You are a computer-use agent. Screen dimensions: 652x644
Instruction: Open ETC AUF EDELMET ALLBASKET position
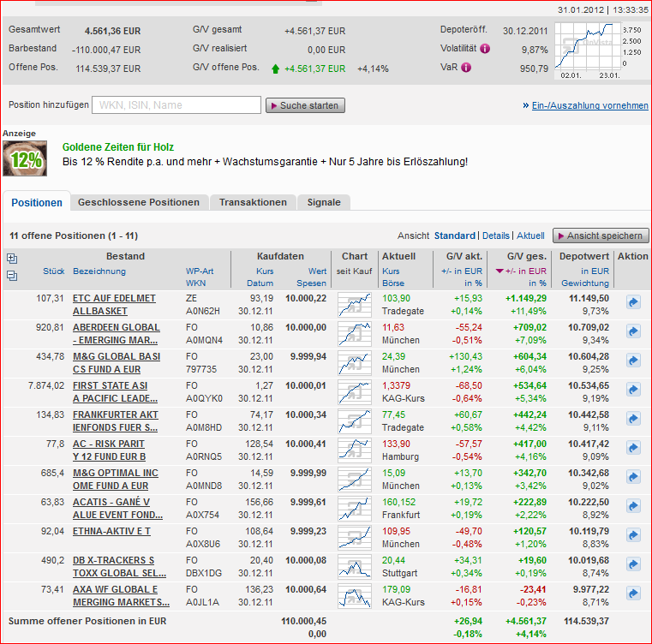tap(114, 305)
